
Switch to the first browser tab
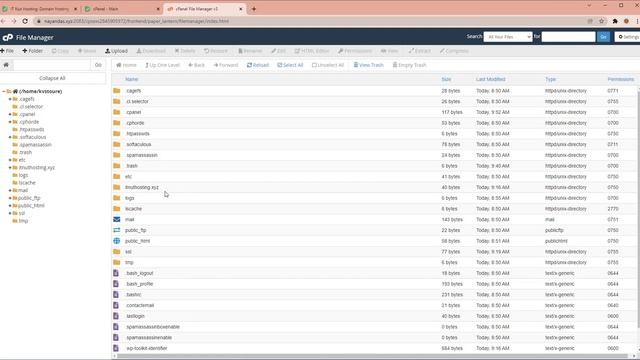[x=40, y=9]
